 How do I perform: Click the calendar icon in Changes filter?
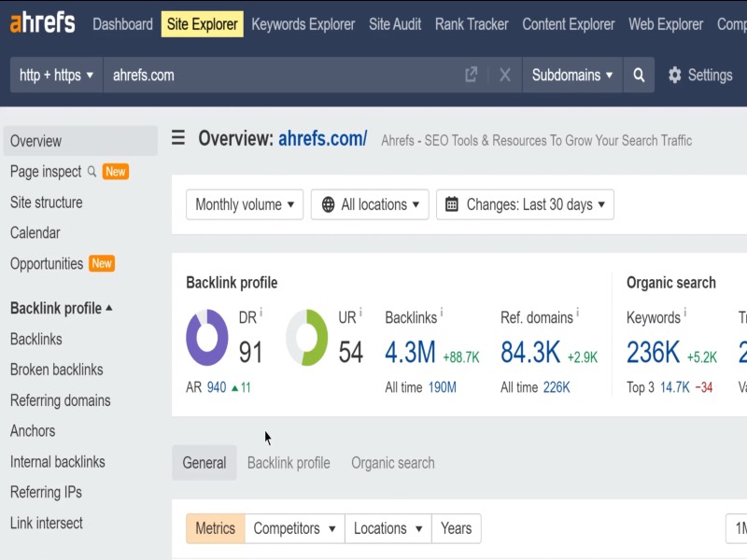coord(452,204)
